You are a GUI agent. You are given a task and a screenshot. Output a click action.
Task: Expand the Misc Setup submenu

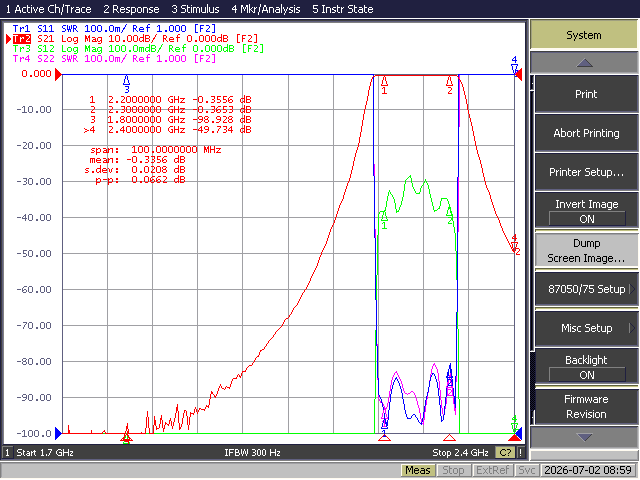(x=586, y=328)
